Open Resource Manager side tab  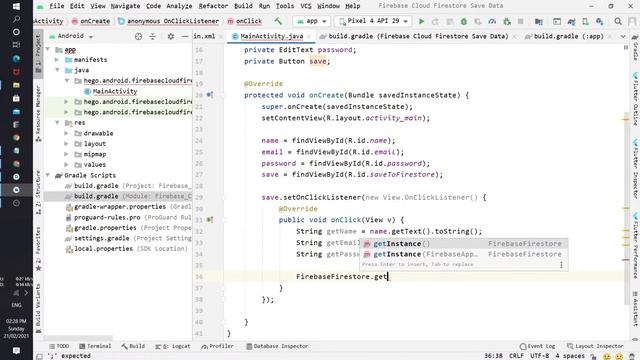(x=38, y=113)
